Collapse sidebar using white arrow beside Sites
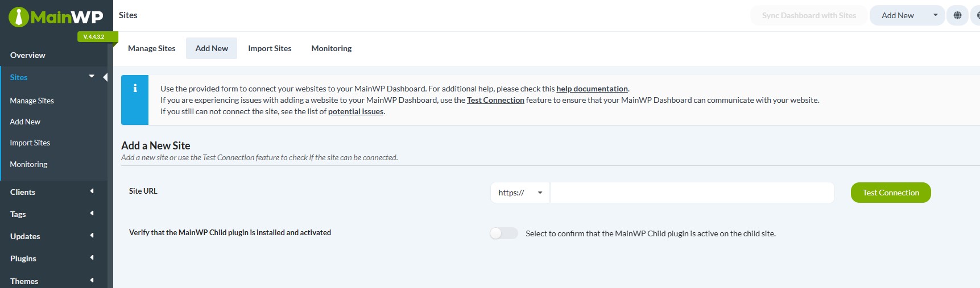Screen dimensions: 980x288 [105, 77]
